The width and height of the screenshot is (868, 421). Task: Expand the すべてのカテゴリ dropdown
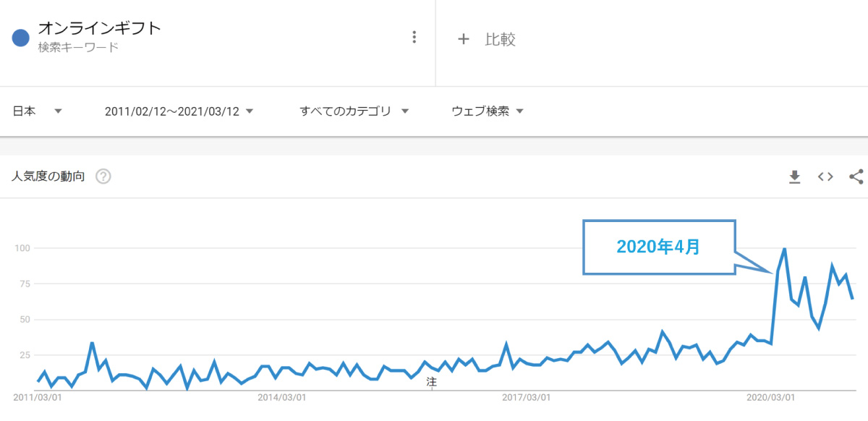coord(354,111)
